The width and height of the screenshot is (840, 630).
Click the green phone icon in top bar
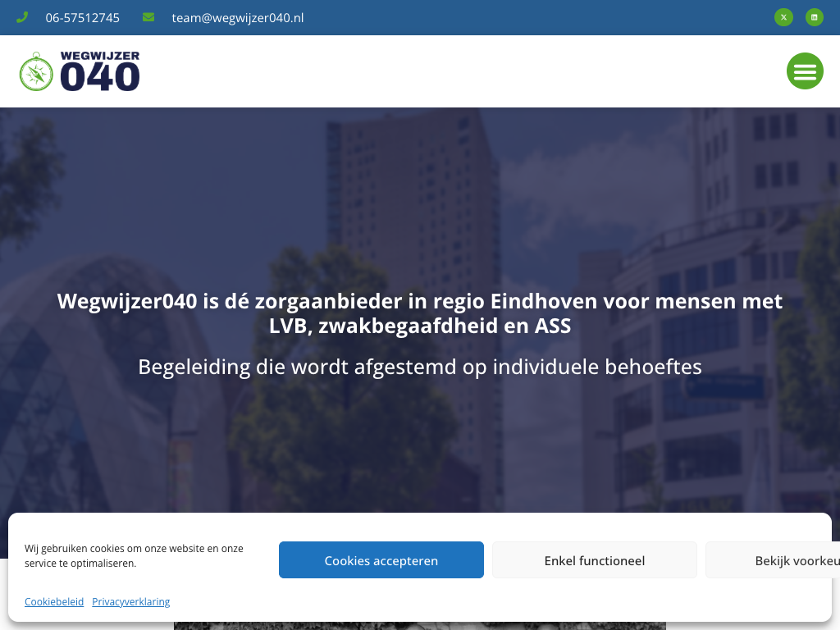click(x=22, y=17)
